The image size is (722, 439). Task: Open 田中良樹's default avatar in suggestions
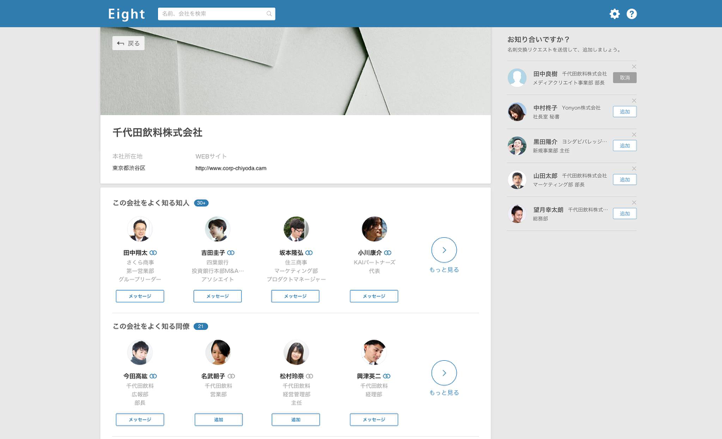pyautogui.click(x=517, y=78)
